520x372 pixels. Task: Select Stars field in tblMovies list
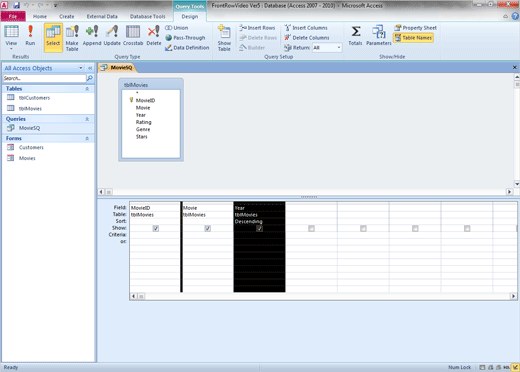click(141, 137)
